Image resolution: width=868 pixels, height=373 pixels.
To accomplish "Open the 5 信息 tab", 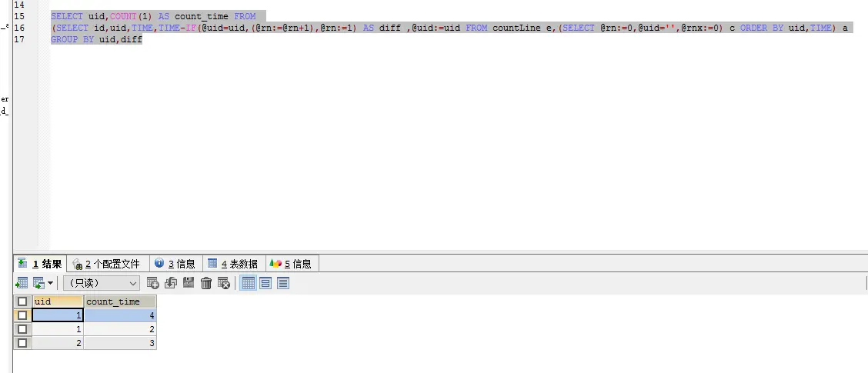I will (x=292, y=264).
